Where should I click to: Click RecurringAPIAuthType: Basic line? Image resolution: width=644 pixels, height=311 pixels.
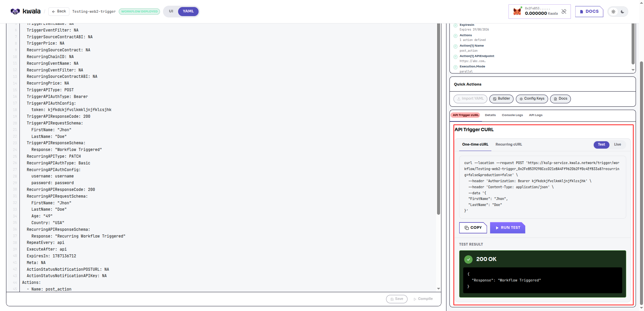point(58,163)
